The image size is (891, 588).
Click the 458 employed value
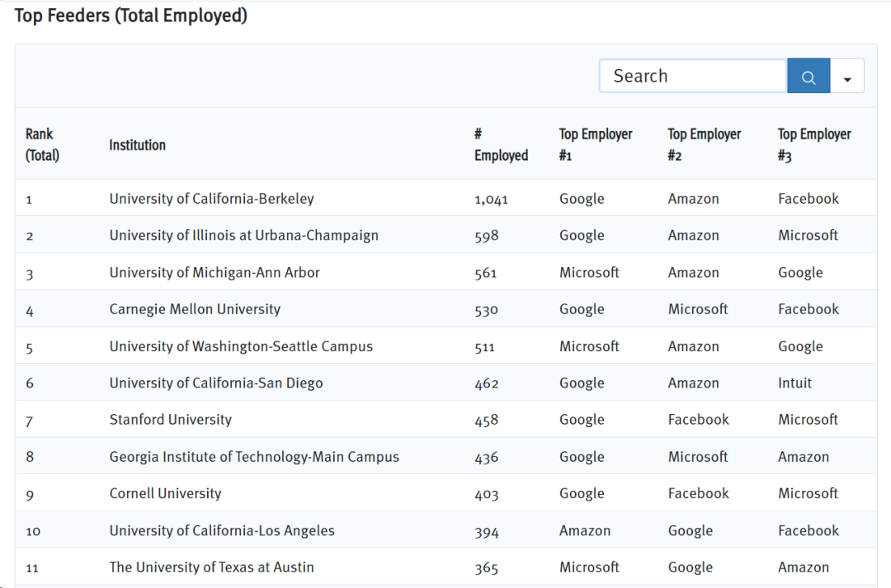(487, 421)
